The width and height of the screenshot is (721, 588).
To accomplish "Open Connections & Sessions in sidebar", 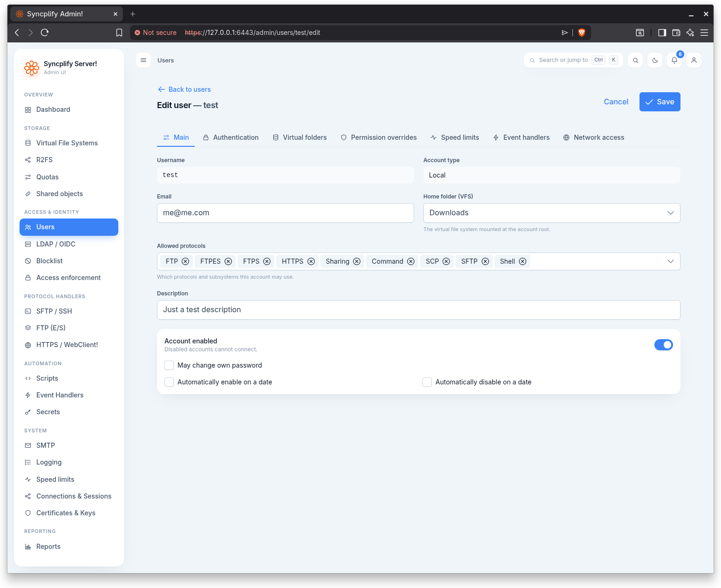I will (69, 496).
